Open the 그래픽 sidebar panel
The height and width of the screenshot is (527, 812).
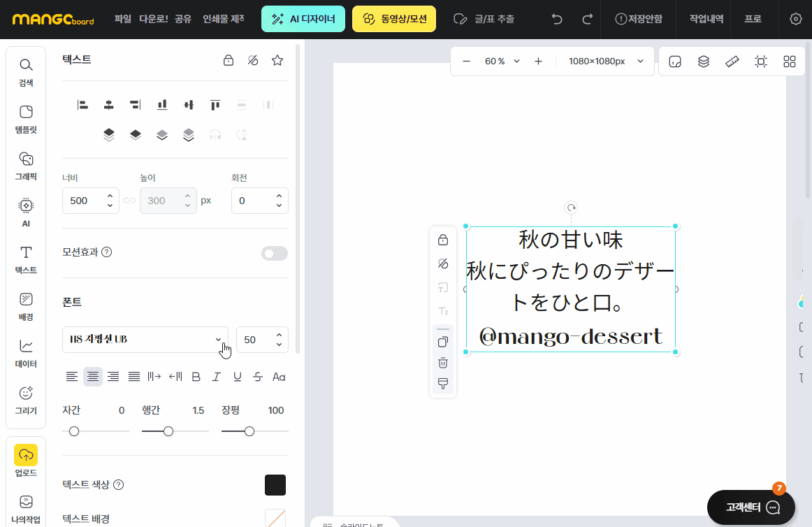[x=26, y=166]
